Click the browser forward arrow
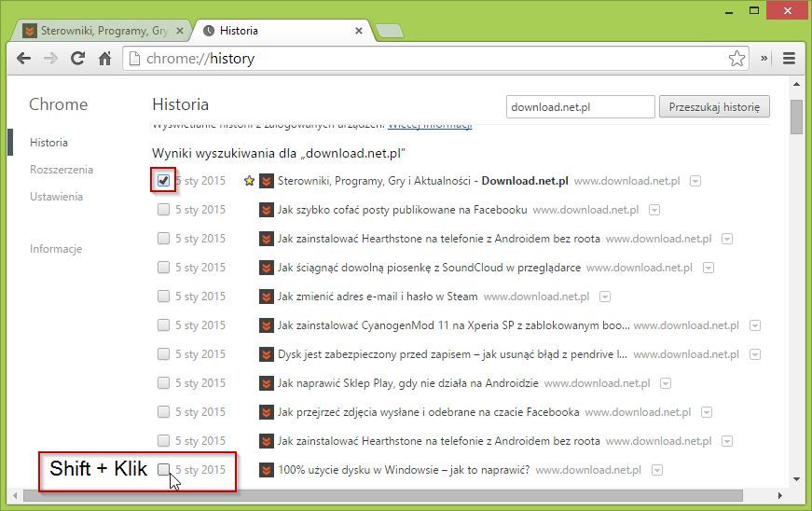The width and height of the screenshot is (812, 511). click(50, 59)
